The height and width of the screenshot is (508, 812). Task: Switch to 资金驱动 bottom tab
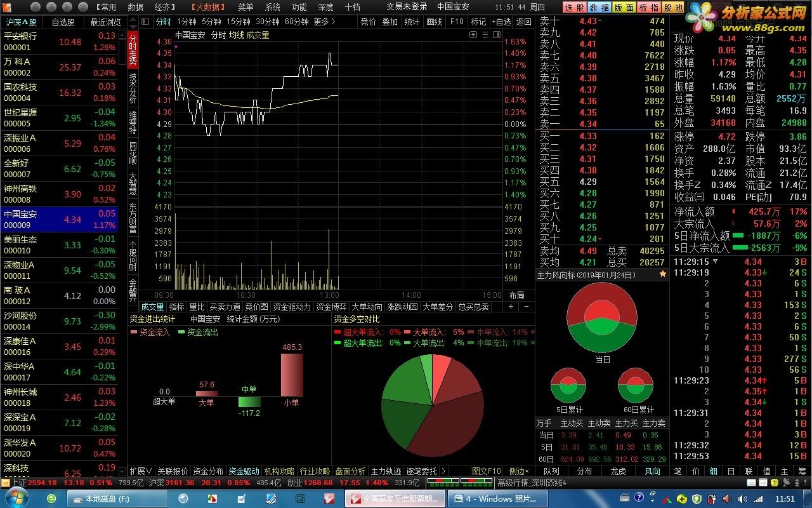244,471
